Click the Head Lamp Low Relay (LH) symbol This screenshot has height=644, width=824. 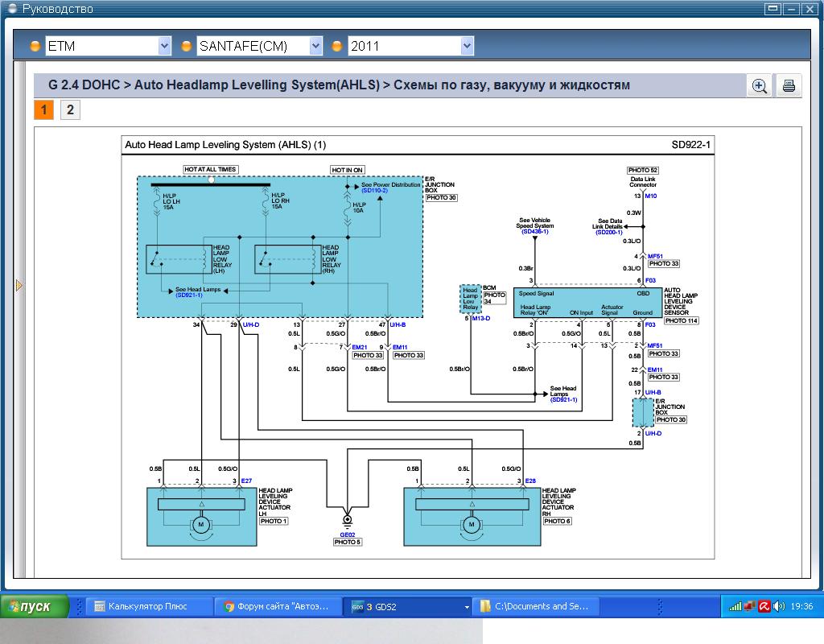(x=179, y=259)
